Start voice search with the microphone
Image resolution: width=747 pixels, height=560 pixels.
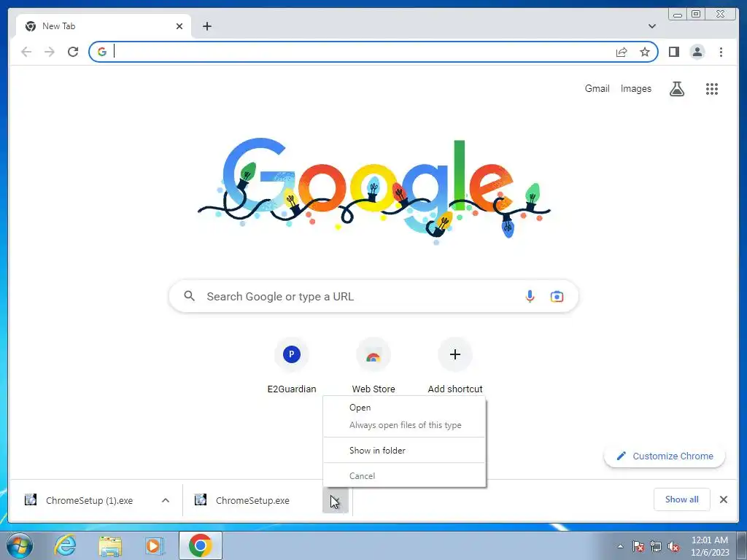[530, 296]
